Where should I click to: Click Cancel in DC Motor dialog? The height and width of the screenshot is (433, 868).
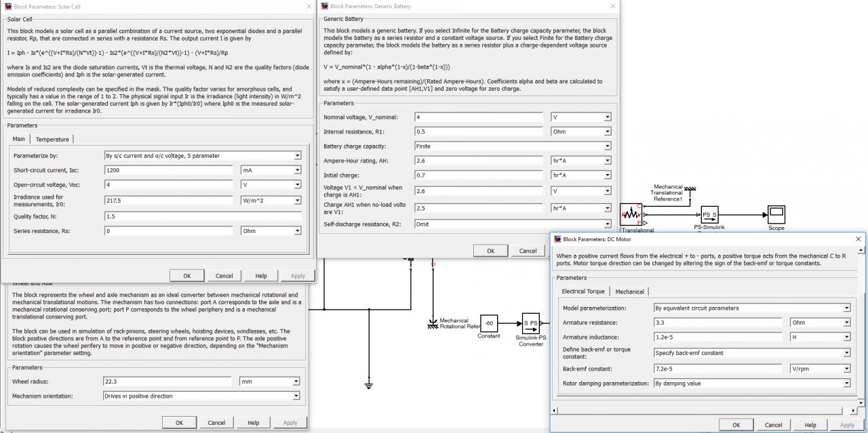point(774,425)
